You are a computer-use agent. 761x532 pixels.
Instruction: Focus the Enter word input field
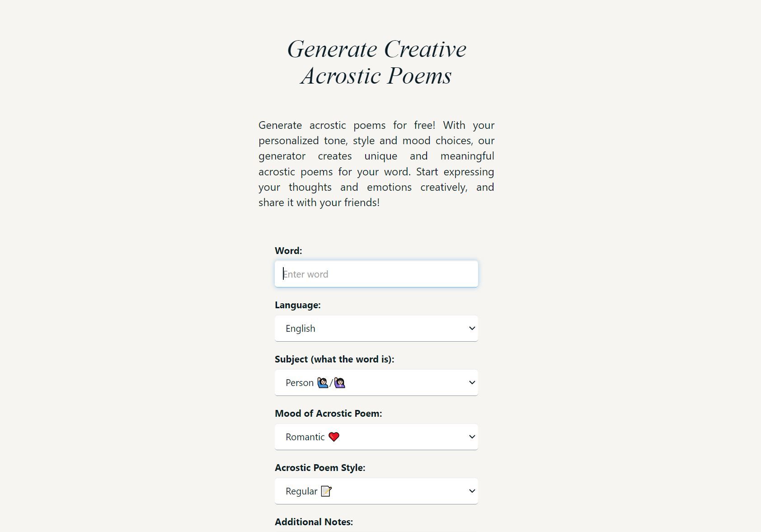coord(376,274)
